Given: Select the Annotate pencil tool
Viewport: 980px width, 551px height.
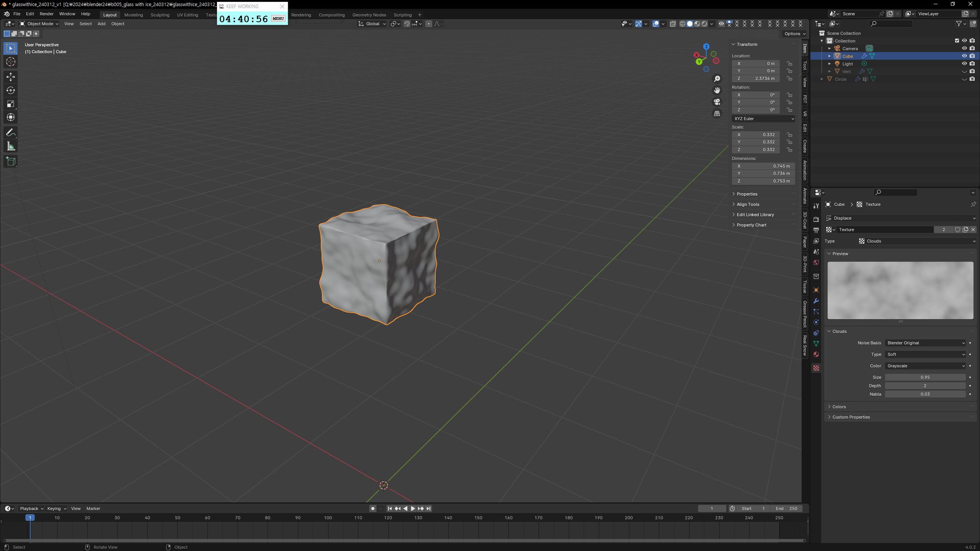Looking at the screenshot, I should coord(11,133).
